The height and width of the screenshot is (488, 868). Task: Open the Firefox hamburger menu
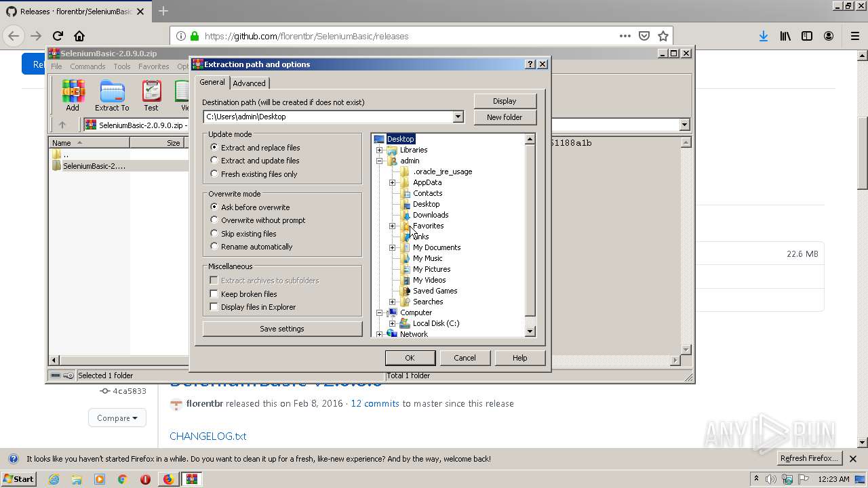pos(854,36)
